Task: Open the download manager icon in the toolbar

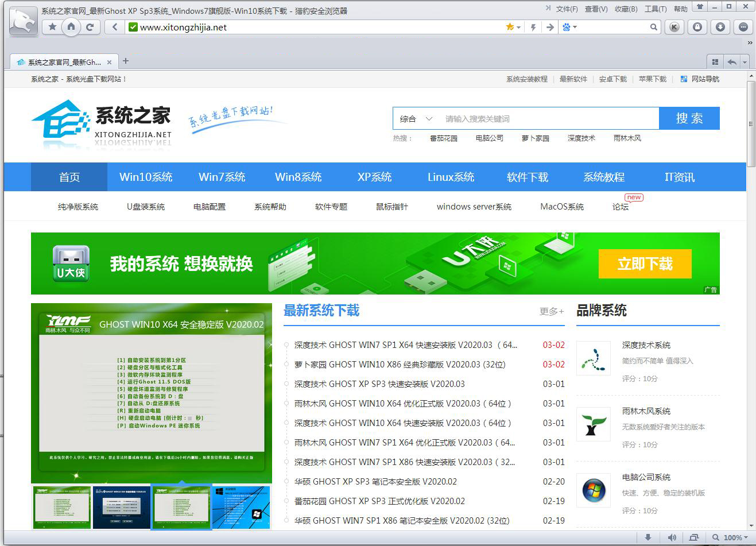Action: [720, 27]
